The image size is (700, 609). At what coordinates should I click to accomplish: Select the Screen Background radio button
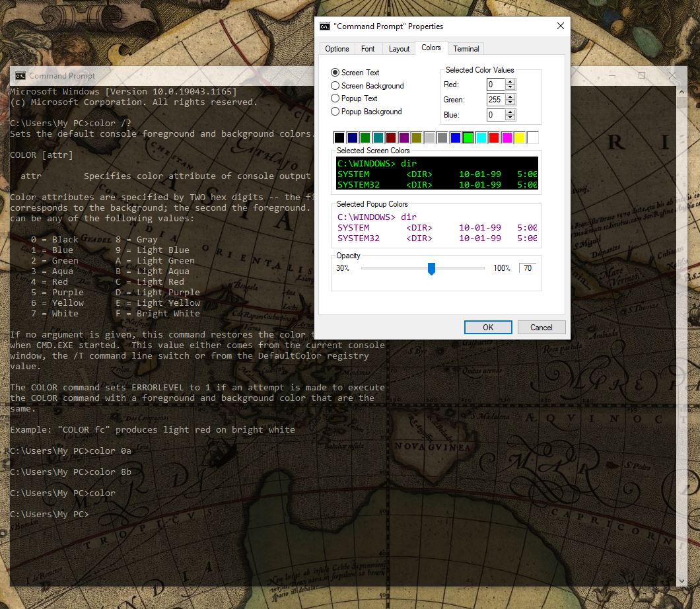336,86
